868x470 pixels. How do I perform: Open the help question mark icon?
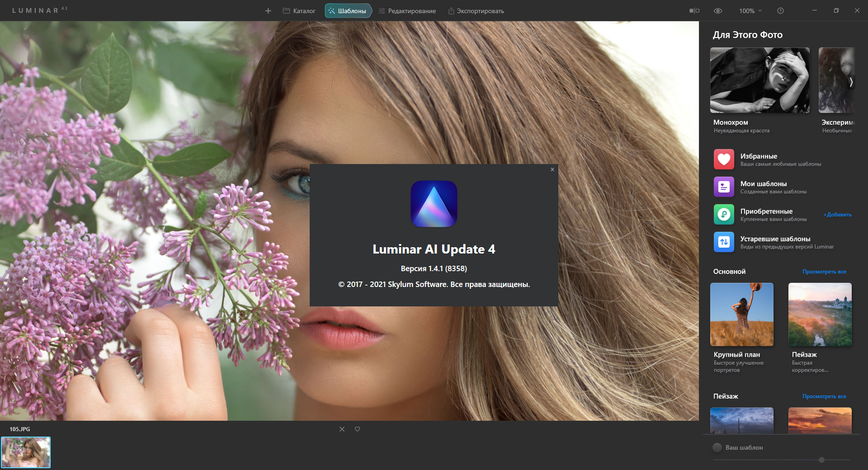(x=780, y=11)
